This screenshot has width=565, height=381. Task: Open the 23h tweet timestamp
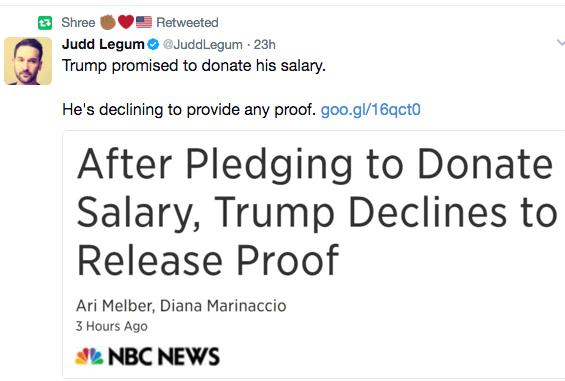[264, 45]
